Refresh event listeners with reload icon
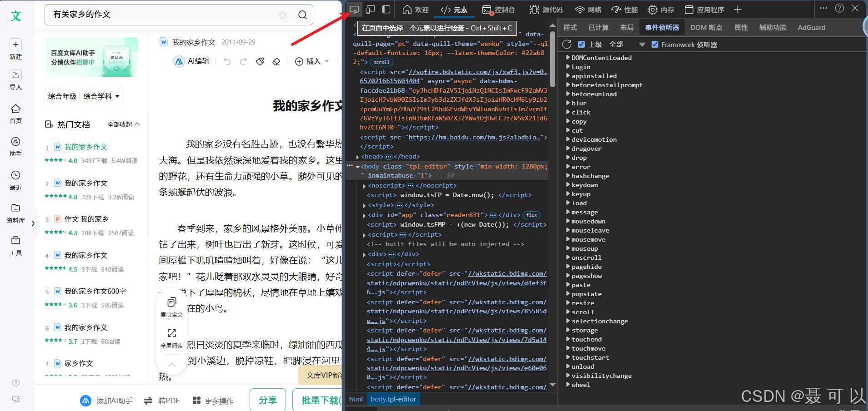 [x=567, y=44]
